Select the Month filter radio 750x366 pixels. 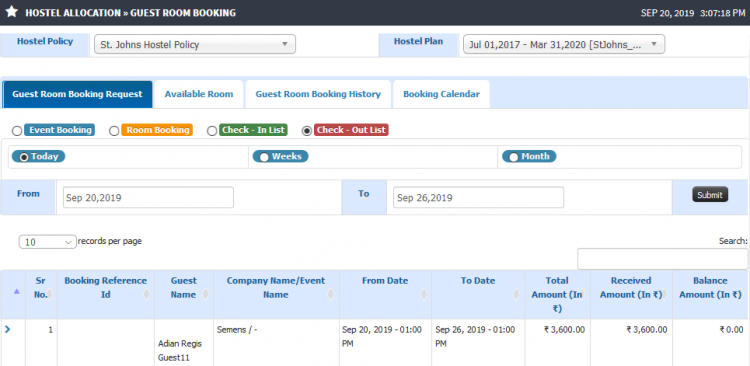[x=514, y=157]
